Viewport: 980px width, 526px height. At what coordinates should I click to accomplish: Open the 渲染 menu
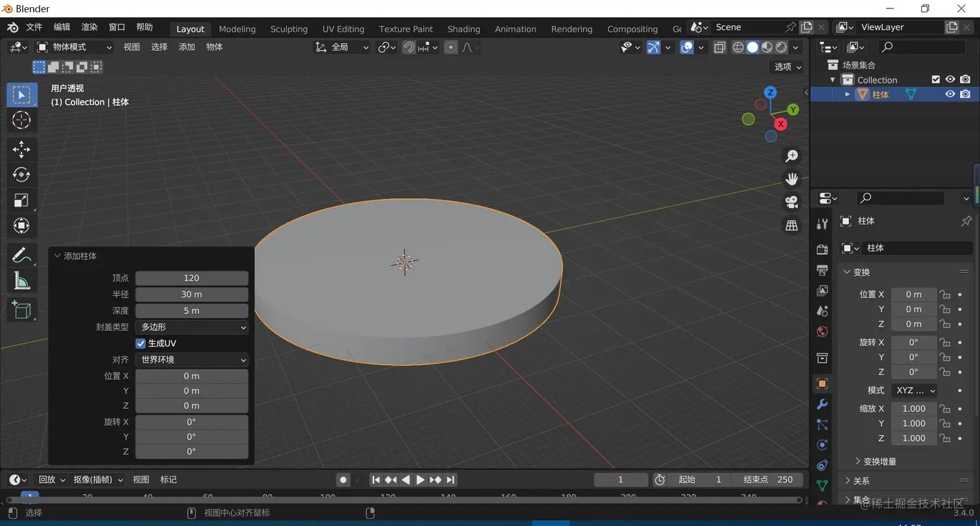[x=89, y=27]
